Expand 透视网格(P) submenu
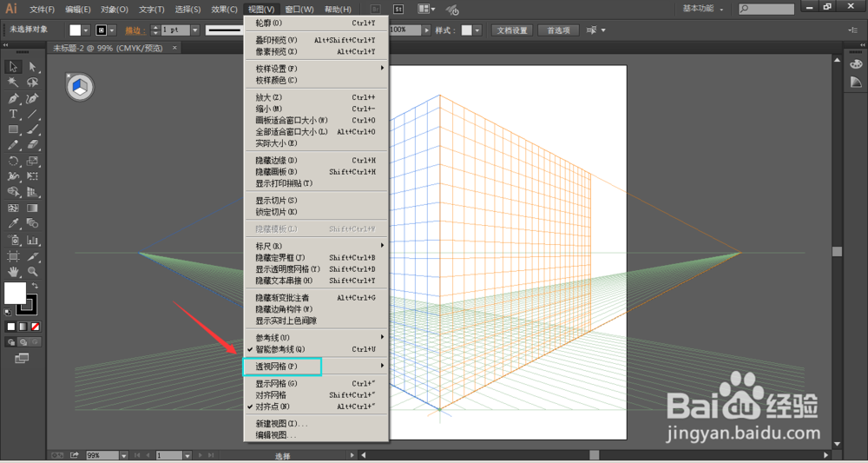This screenshot has width=868, height=463. point(316,366)
